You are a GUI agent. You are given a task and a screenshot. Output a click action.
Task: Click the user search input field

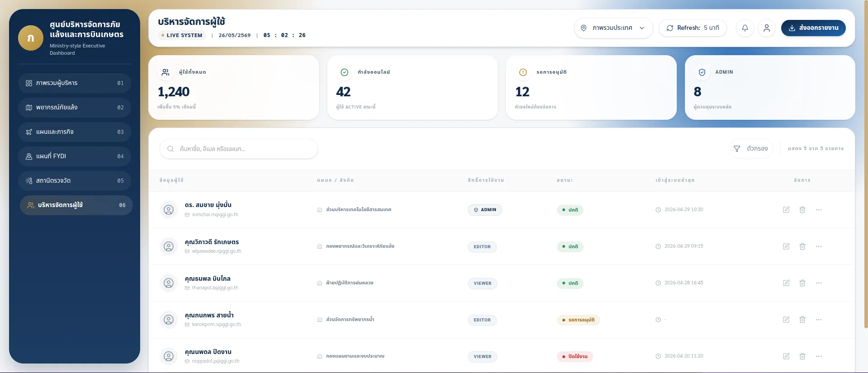[x=239, y=149]
